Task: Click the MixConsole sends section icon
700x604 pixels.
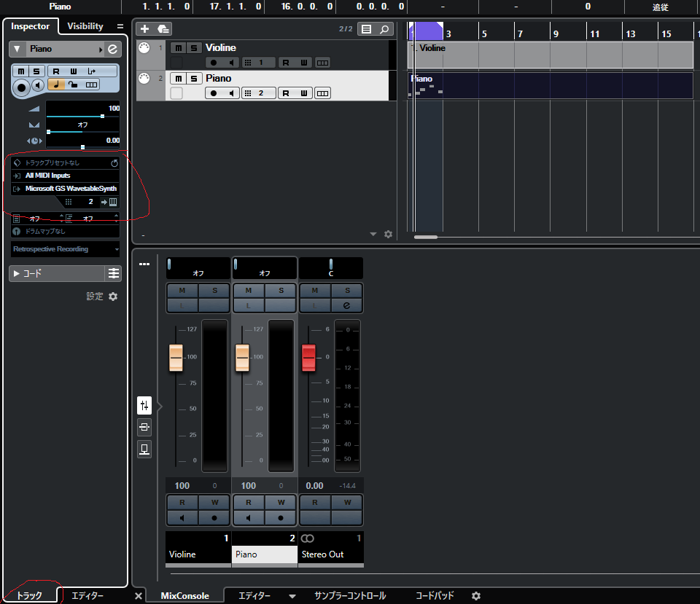Action: [x=144, y=449]
